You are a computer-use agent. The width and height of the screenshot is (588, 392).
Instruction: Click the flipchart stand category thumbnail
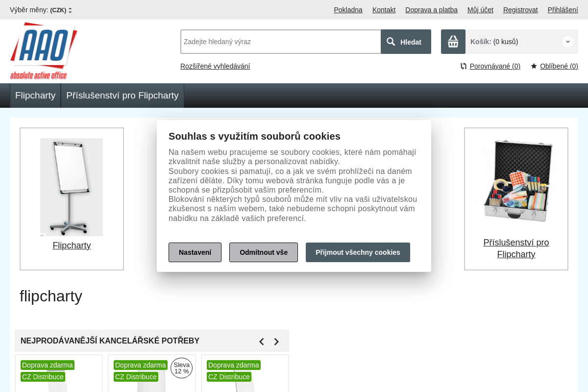[x=72, y=187]
